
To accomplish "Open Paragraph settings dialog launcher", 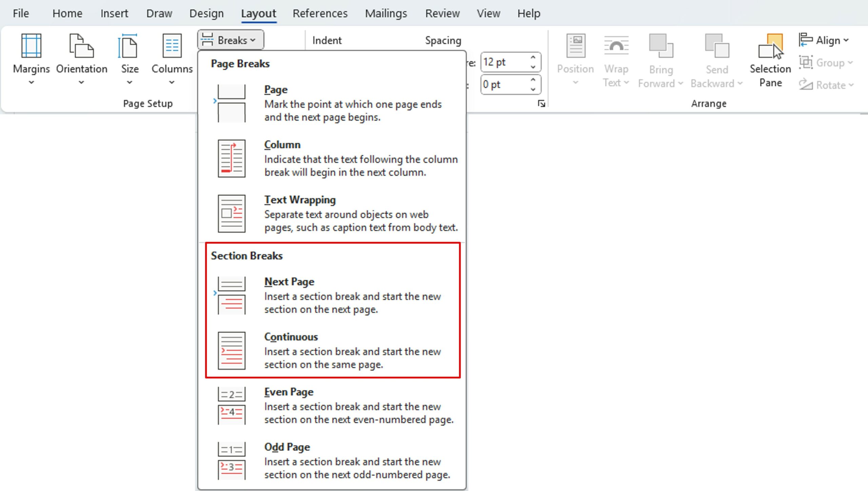I will click(x=541, y=104).
